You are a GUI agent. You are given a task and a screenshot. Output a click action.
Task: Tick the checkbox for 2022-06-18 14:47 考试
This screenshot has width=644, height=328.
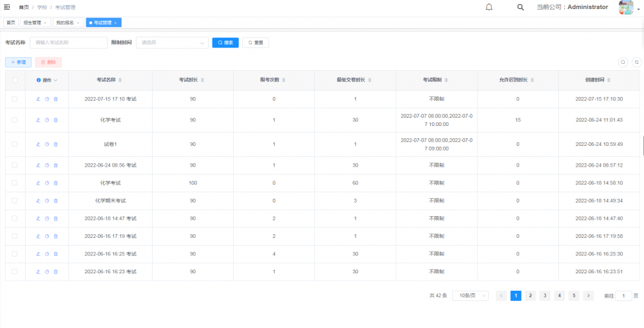pos(15,219)
